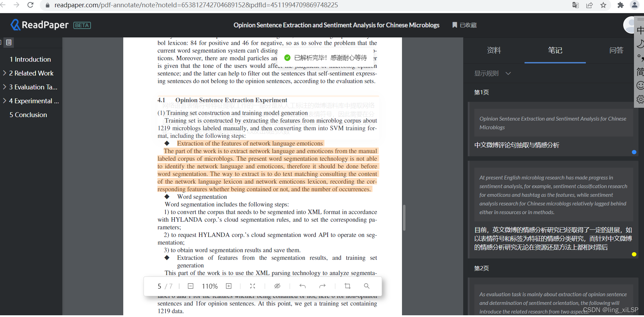
Task: Share this page from the address bar
Action: click(589, 5)
